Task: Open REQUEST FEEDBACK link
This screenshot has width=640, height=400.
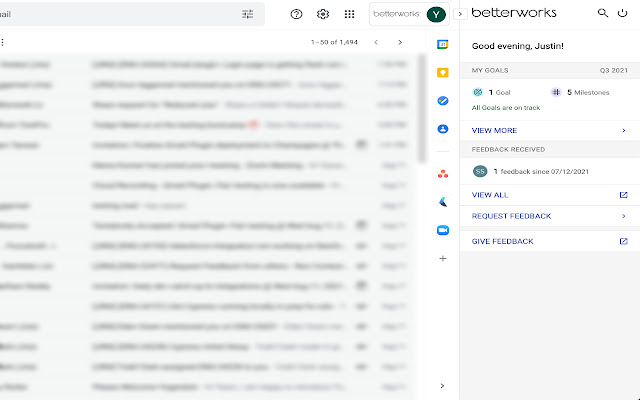Action: [511, 216]
